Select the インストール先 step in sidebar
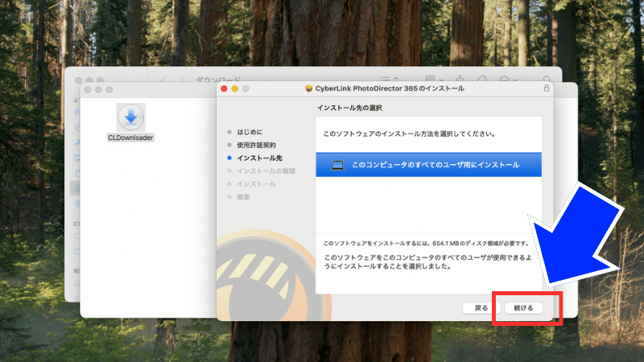This screenshot has height=362, width=644. pos(259,158)
